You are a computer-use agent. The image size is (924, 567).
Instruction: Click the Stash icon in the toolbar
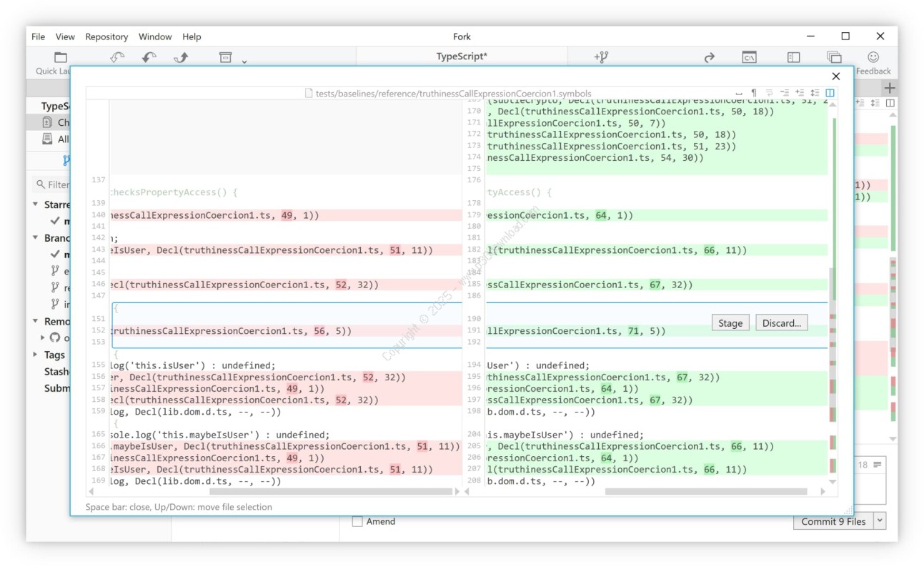(x=226, y=57)
